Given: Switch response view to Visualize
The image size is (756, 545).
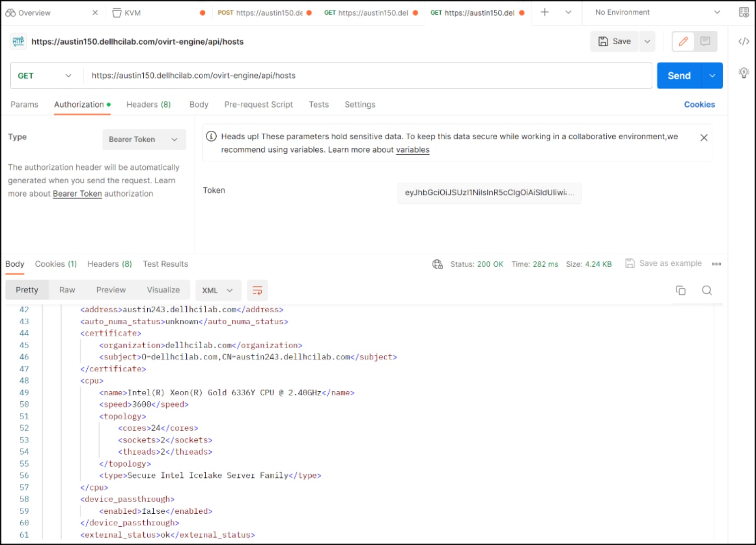Looking at the screenshot, I should (x=163, y=290).
